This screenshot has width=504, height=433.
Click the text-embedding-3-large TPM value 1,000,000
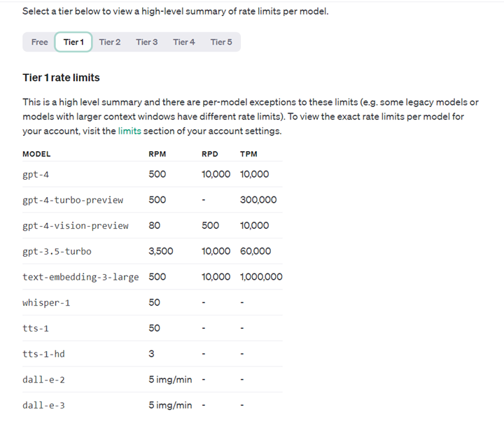pyautogui.click(x=261, y=277)
